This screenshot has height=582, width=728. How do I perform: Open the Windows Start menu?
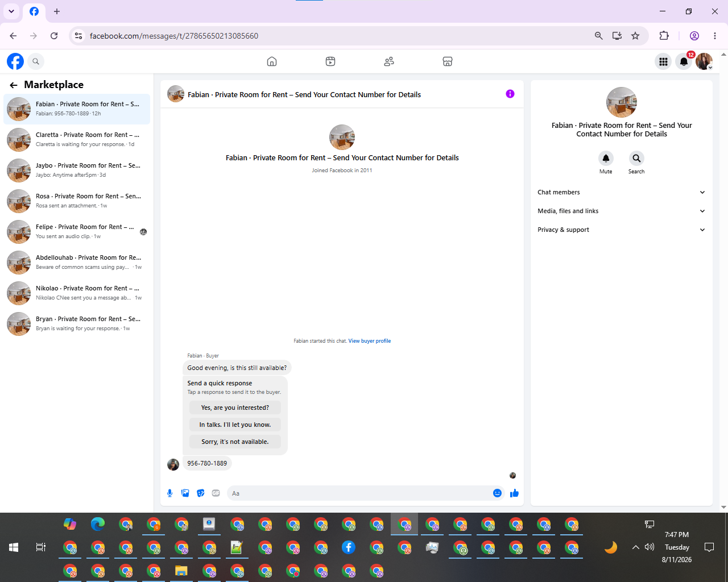pos(14,547)
